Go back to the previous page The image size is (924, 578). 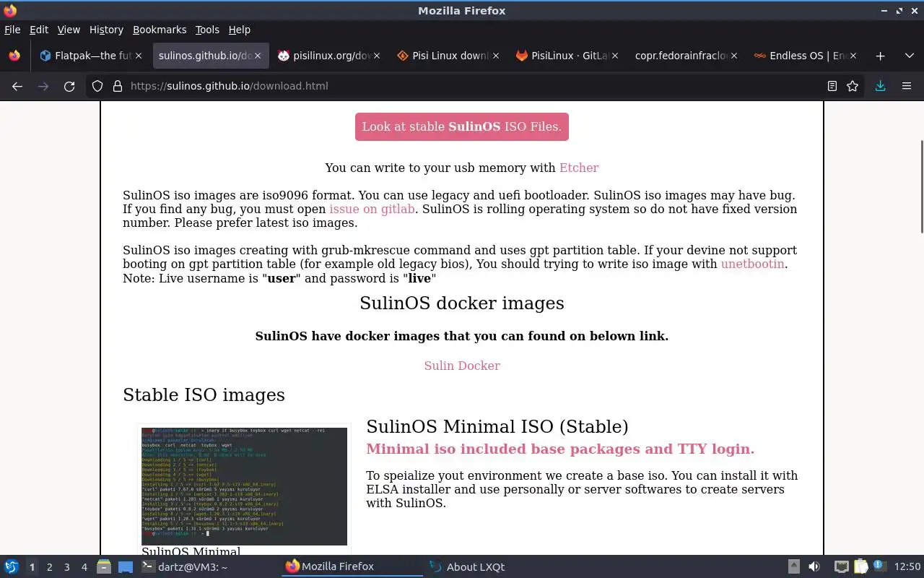point(17,86)
